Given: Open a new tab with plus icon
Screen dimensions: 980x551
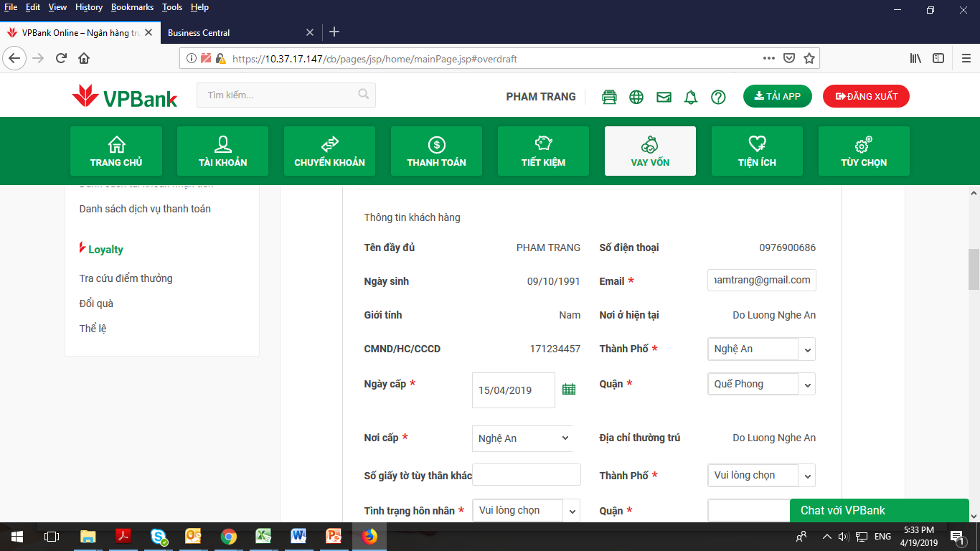Looking at the screenshot, I should [334, 32].
